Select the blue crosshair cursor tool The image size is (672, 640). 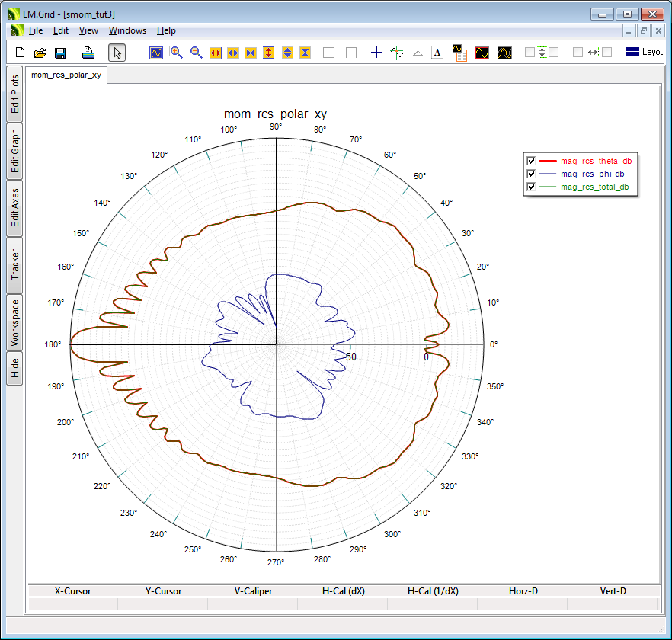pyautogui.click(x=376, y=53)
